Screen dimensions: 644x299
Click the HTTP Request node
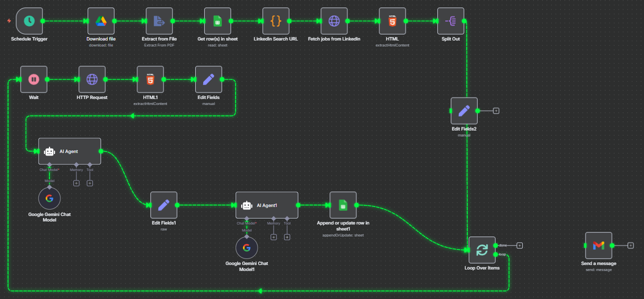(x=92, y=79)
